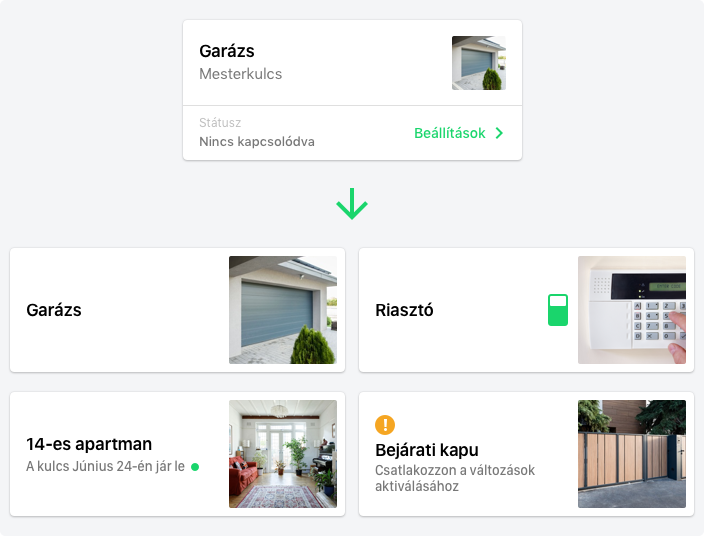Image resolution: width=704 pixels, height=536 pixels.
Task: Click the Mesterkulcs subtitle text
Action: 241,74
